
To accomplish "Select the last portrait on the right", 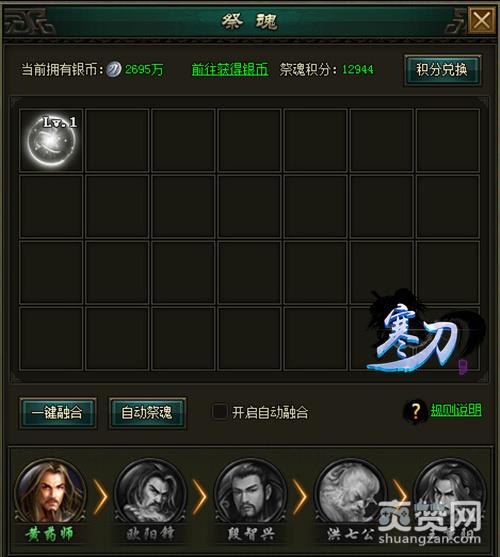I will pos(450,492).
